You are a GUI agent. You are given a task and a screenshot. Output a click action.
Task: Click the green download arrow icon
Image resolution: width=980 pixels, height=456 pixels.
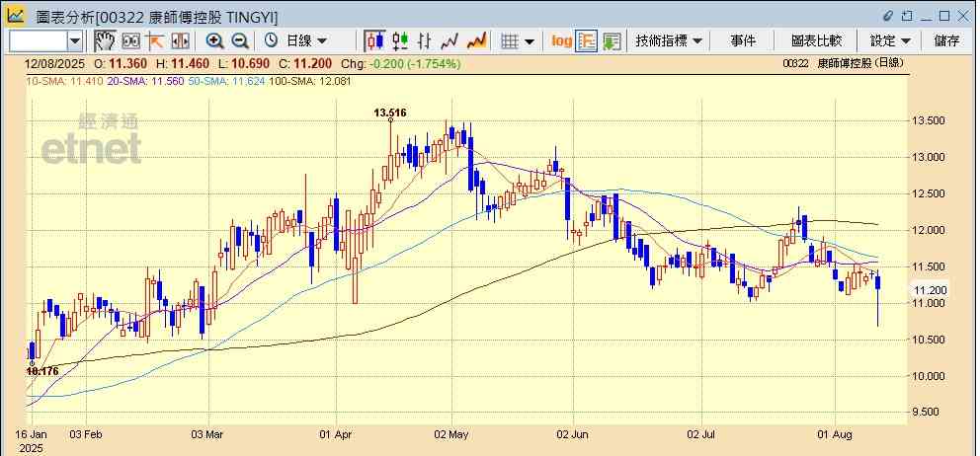coord(612,41)
